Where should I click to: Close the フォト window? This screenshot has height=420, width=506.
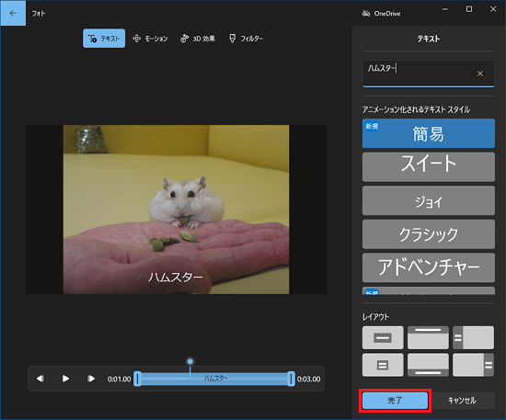click(x=493, y=9)
